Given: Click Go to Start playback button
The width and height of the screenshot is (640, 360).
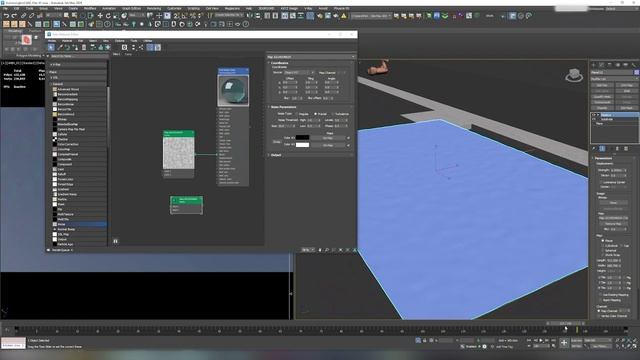Looking at the screenshot, I should [529, 340].
